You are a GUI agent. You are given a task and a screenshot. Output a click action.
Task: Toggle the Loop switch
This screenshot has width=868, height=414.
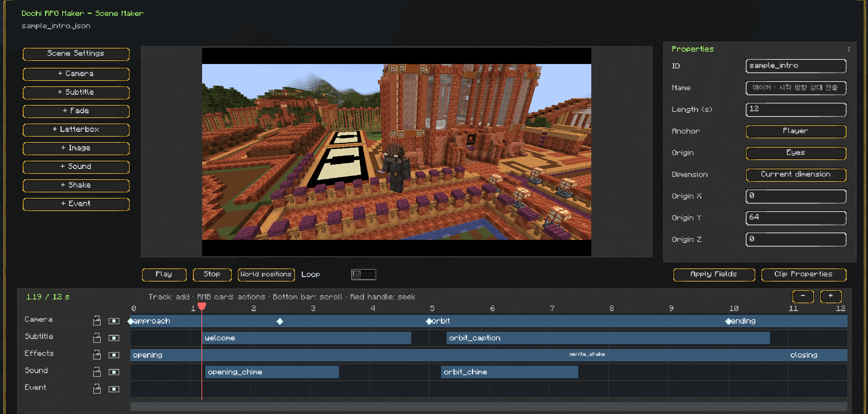tap(363, 274)
